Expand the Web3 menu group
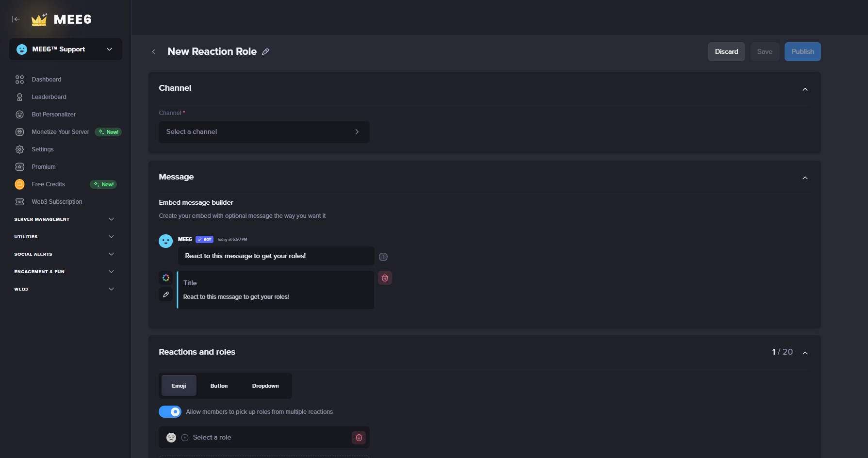 (x=64, y=289)
